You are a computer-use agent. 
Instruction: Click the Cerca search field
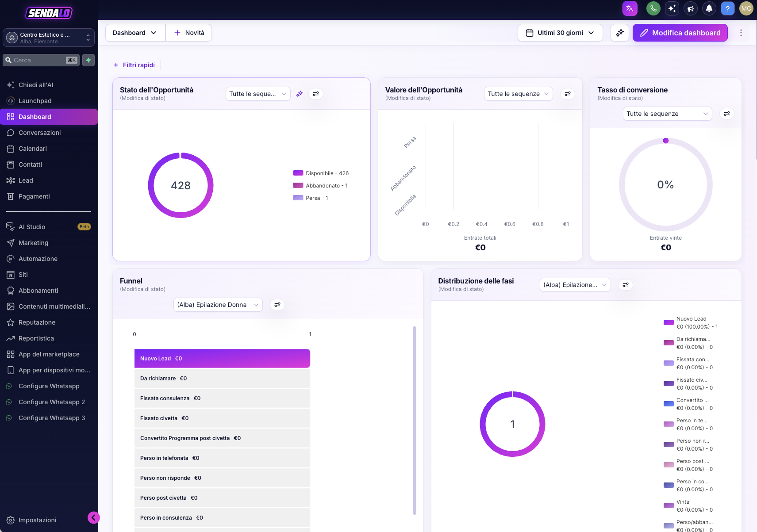click(41, 60)
